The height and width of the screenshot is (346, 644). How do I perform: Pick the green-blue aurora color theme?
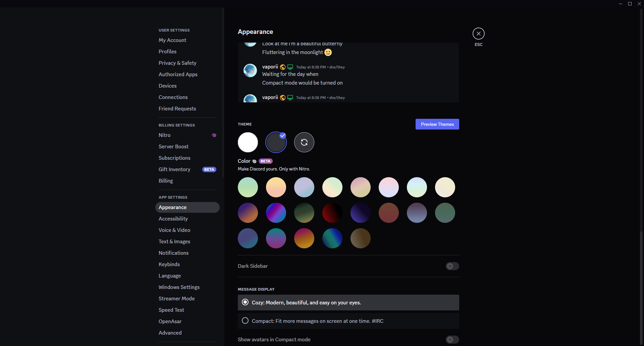click(x=332, y=238)
